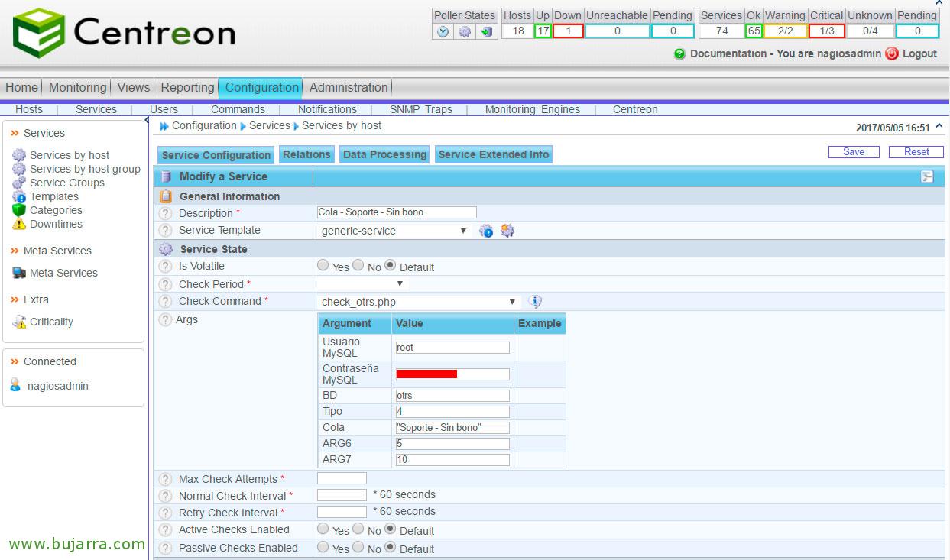Open the SNMP Traps submenu item
This screenshot has width=950, height=560.
(x=421, y=109)
